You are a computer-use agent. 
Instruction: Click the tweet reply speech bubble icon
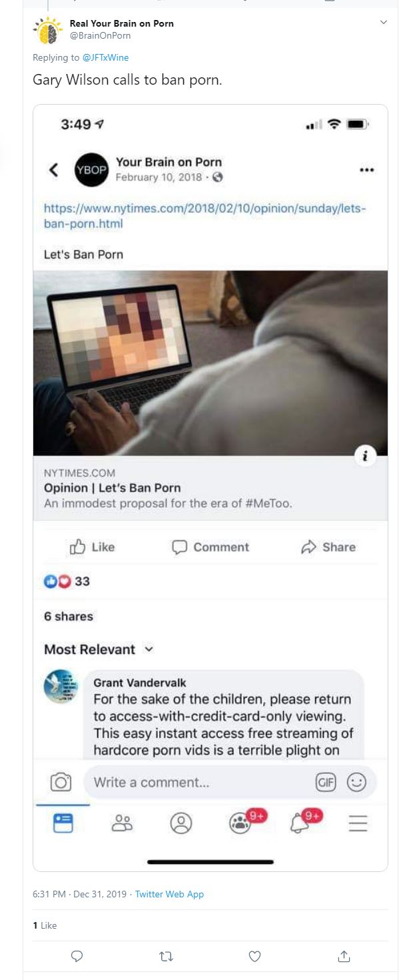77,957
